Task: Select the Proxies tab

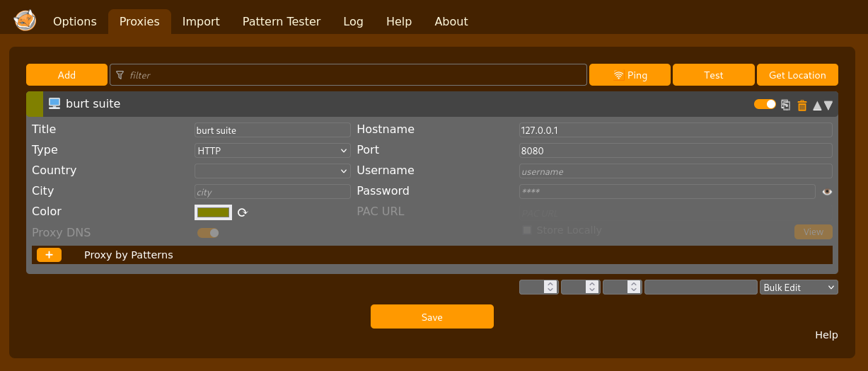Action: tap(139, 21)
